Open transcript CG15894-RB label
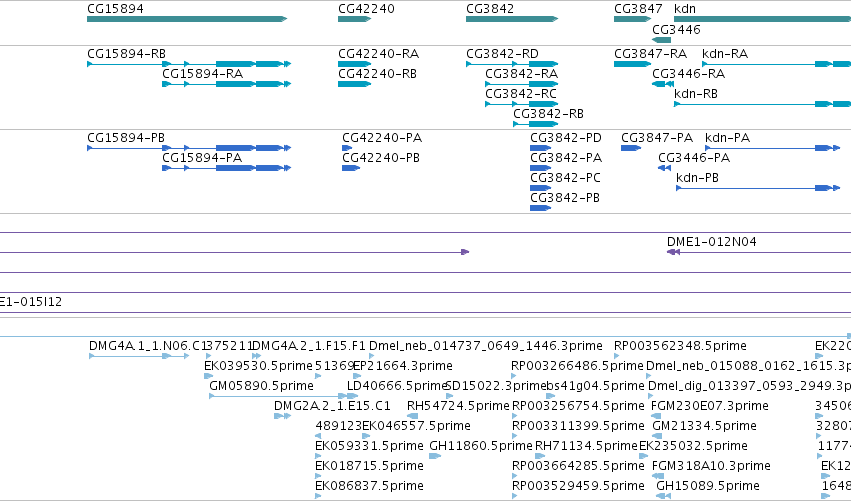 click(x=126, y=54)
